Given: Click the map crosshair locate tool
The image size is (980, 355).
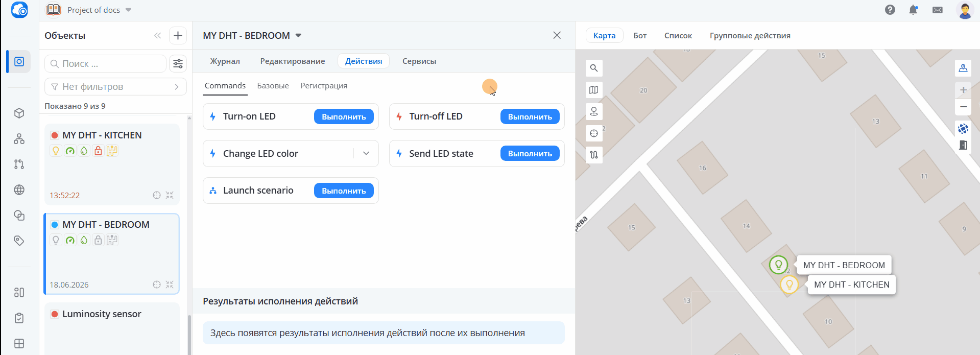Looking at the screenshot, I should click(593, 133).
